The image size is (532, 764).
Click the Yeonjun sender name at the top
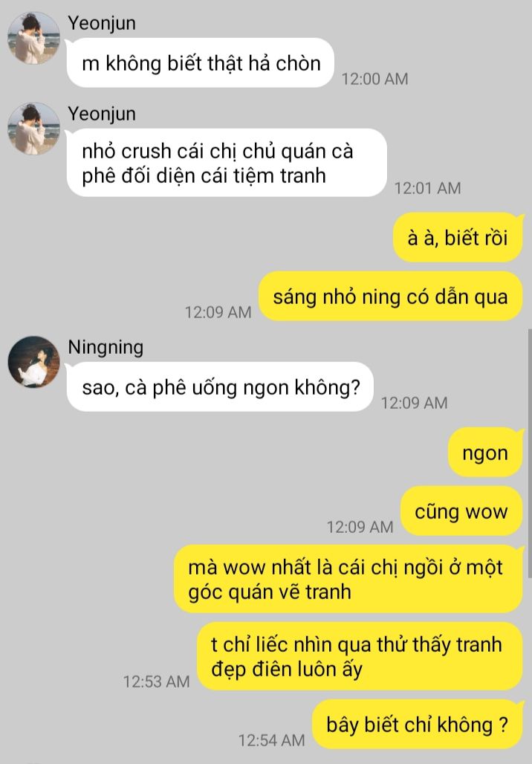tap(102, 23)
